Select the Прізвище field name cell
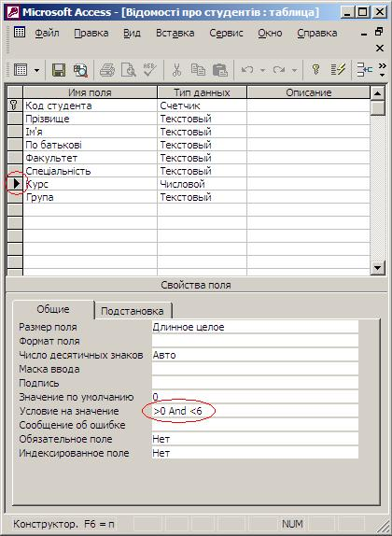 (90, 119)
